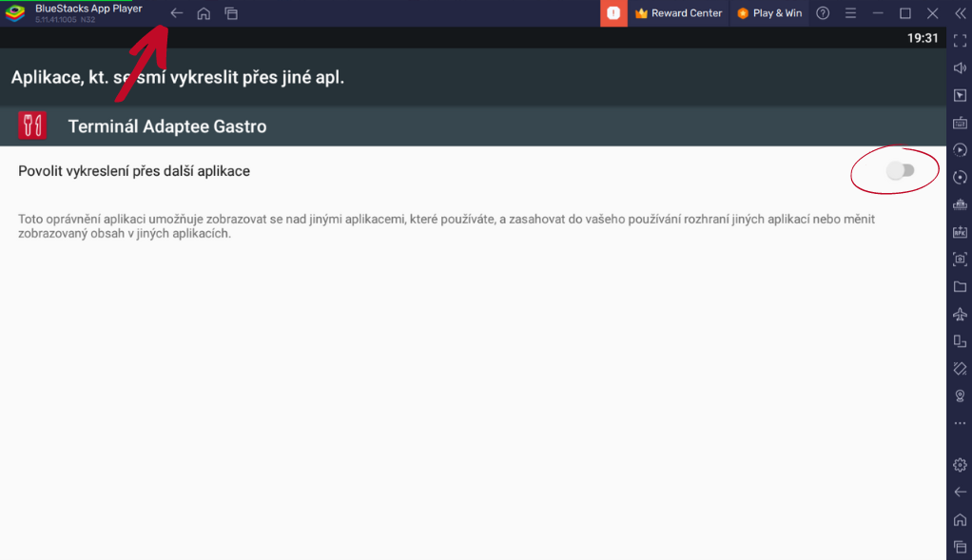
Task: Toggle airplane mode icon in sidebar
Action: click(960, 314)
